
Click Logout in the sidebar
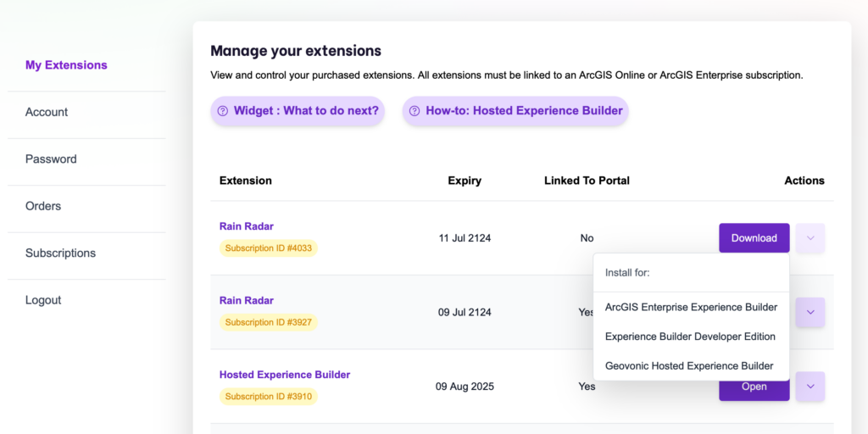[43, 300]
